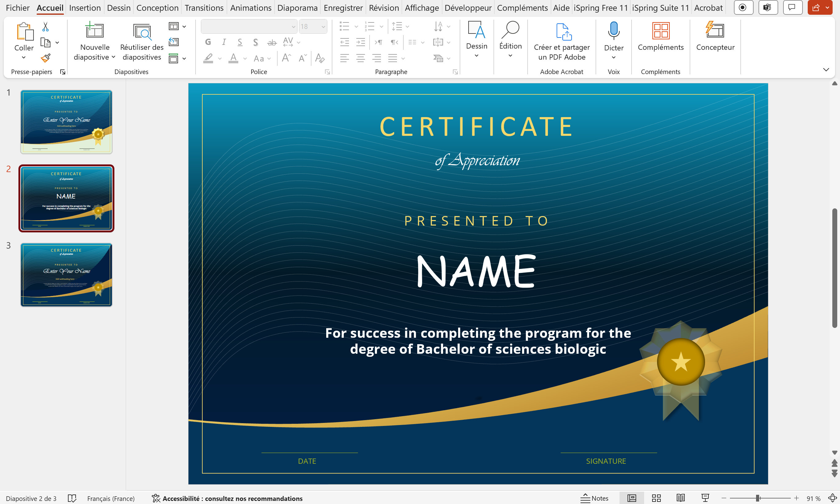Switch to the iSpring Suite 11 tab

point(660,8)
